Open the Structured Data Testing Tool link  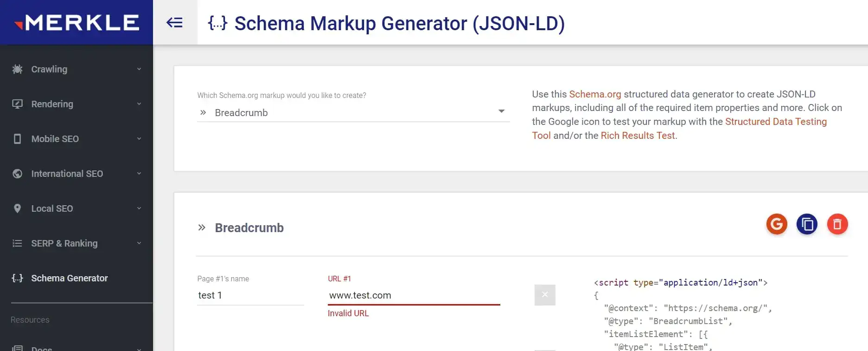pos(775,122)
